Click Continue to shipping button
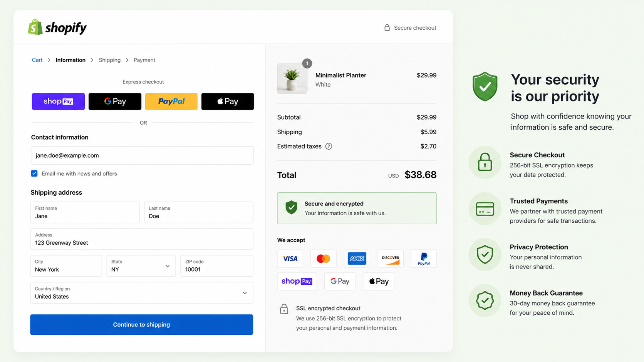This screenshot has height=362, width=644. point(142,325)
